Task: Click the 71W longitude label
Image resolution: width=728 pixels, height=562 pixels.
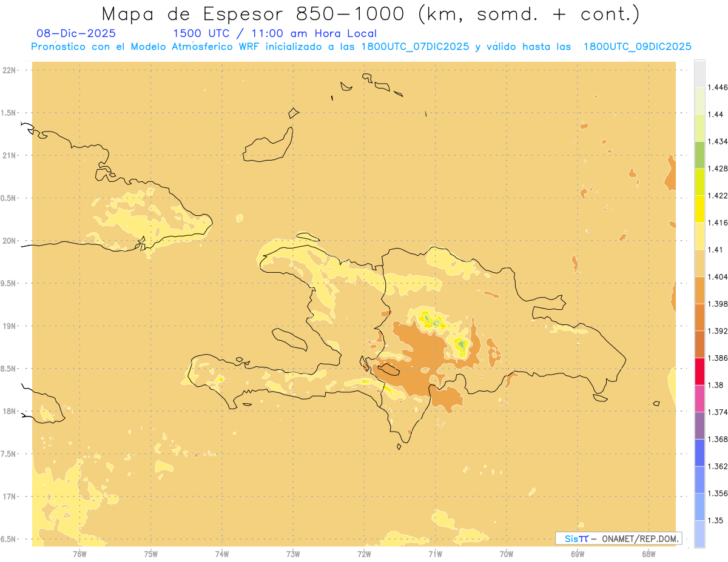Action: click(x=435, y=554)
